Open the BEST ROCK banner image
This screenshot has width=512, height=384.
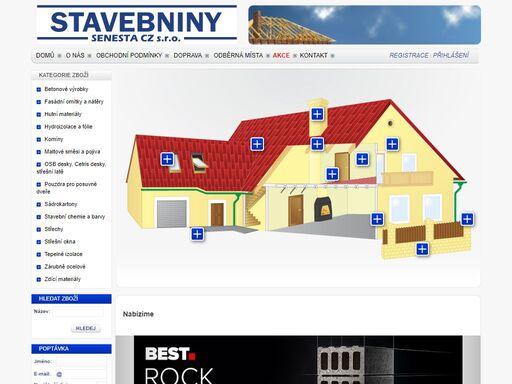[298, 360]
